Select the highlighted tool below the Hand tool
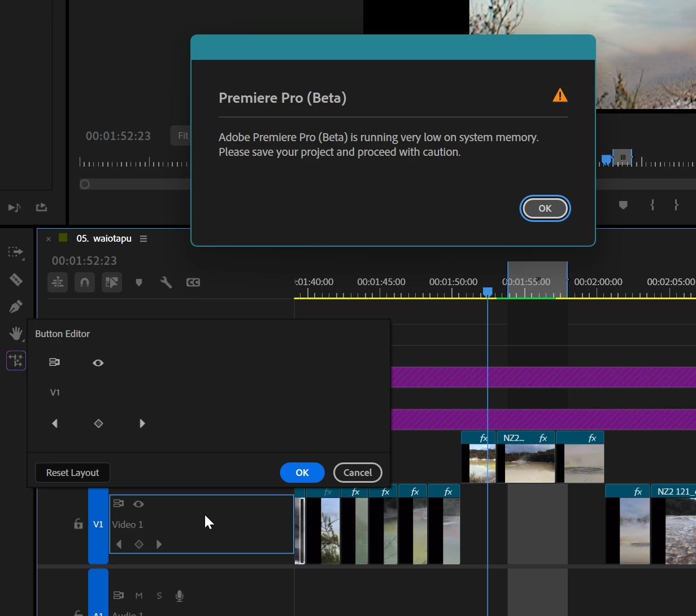Screen dimensions: 696x616 pyautogui.click(x=16, y=360)
